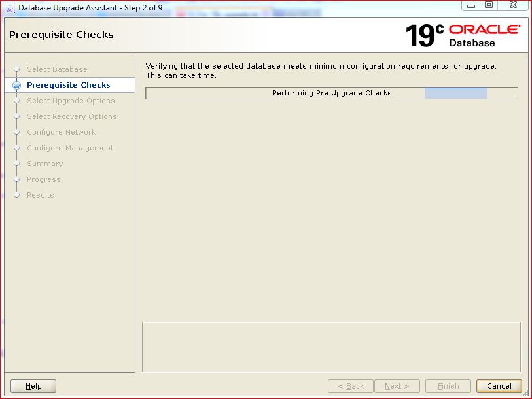Click the Results step in the sidebar
Image resolution: width=532 pixels, height=399 pixels.
40,195
